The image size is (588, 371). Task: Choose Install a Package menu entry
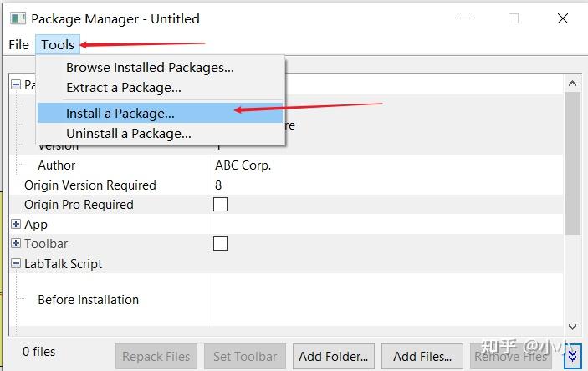point(120,113)
